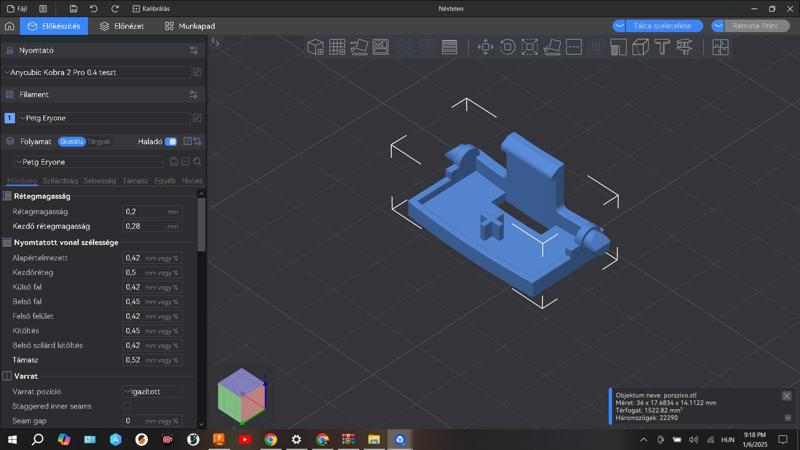Open the Notes settings tab
Viewport: 800px width, 450px height.
click(192, 181)
